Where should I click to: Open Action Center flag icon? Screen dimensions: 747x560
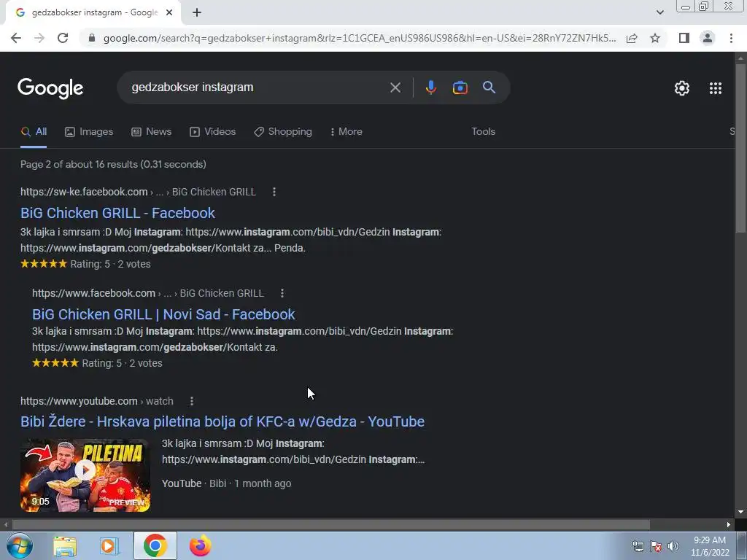[x=656, y=546]
